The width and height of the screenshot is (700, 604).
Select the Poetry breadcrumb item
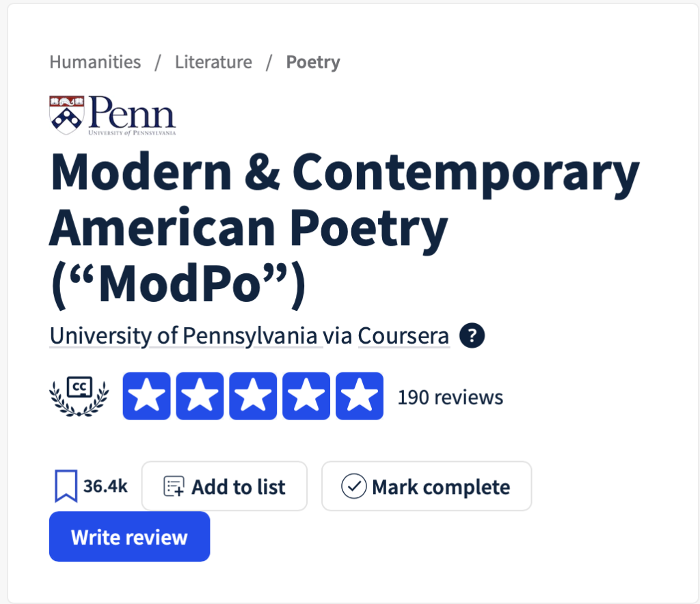tap(312, 62)
